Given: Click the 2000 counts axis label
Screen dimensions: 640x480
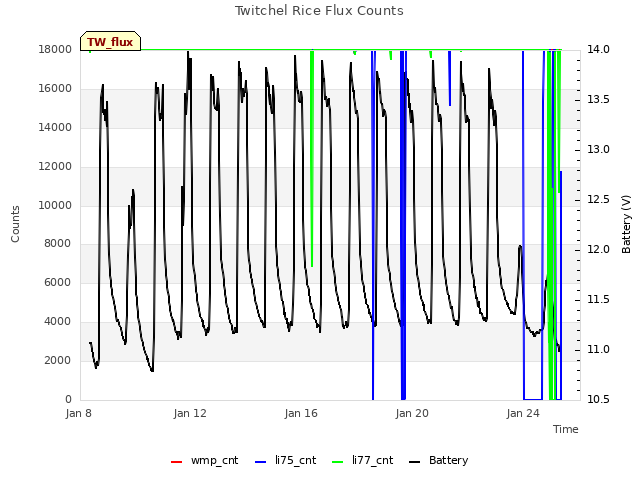Looking at the screenshot, I should (x=58, y=360).
